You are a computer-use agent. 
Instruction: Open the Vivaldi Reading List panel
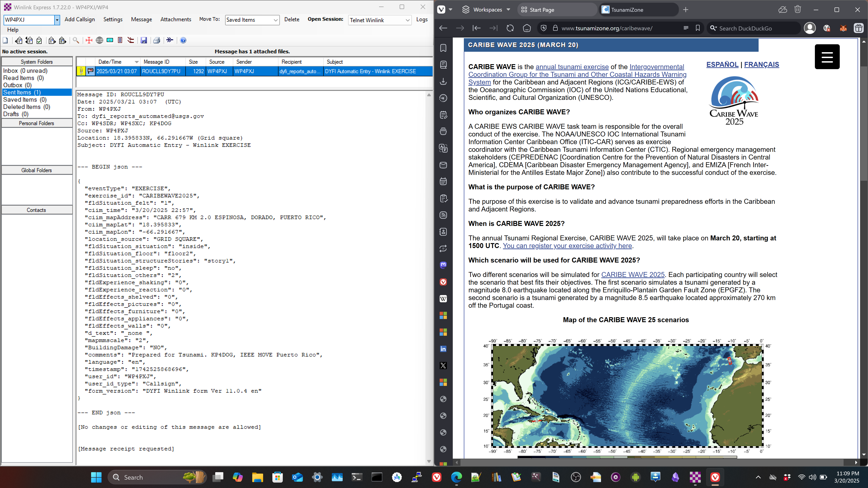point(443,65)
